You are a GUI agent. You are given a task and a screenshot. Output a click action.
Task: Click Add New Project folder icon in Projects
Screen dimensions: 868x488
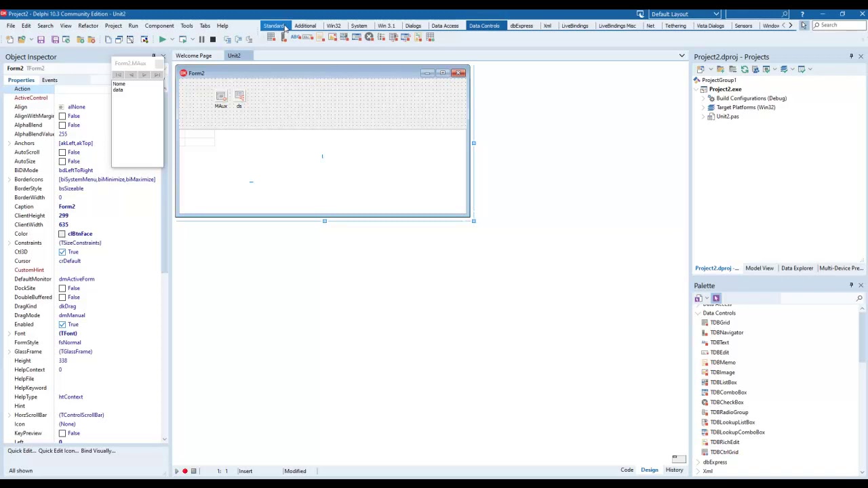click(x=720, y=69)
